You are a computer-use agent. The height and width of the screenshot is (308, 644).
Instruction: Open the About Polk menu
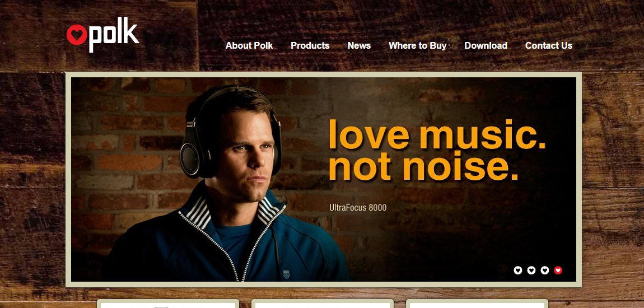(249, 45)
